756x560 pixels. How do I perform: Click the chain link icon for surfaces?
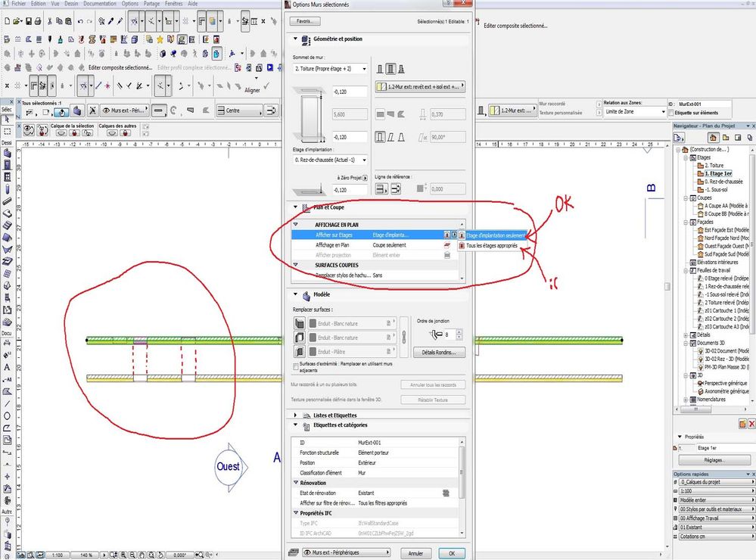pos(403,338)
